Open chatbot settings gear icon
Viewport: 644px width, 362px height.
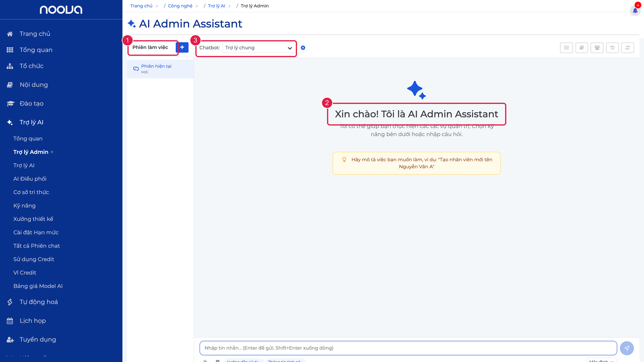coord(303,48)
